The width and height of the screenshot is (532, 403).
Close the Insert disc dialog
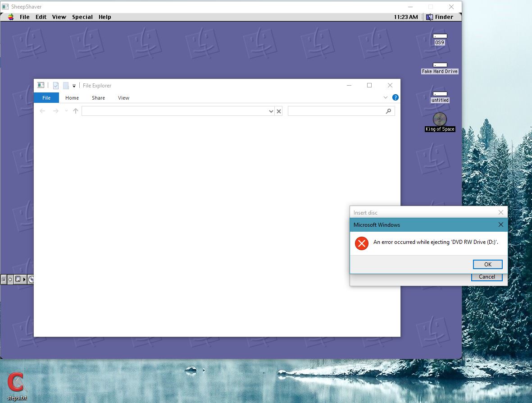[x=501, y=212]
